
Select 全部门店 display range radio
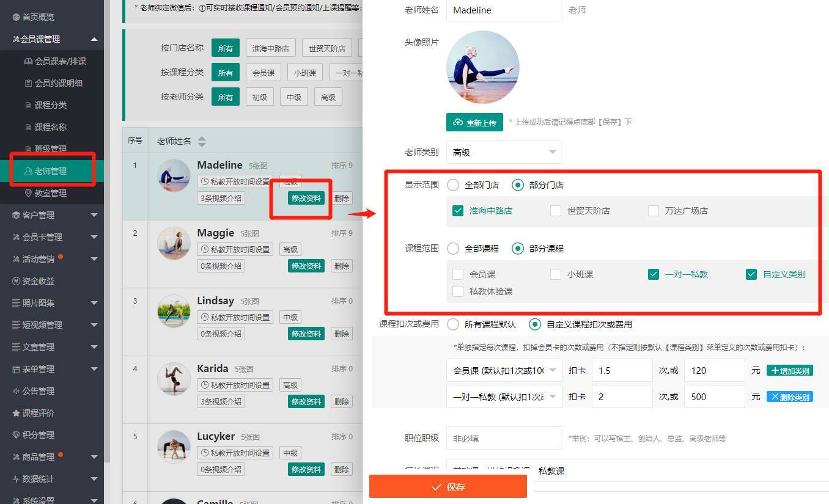pyautogui.click(x=453, y=184)
